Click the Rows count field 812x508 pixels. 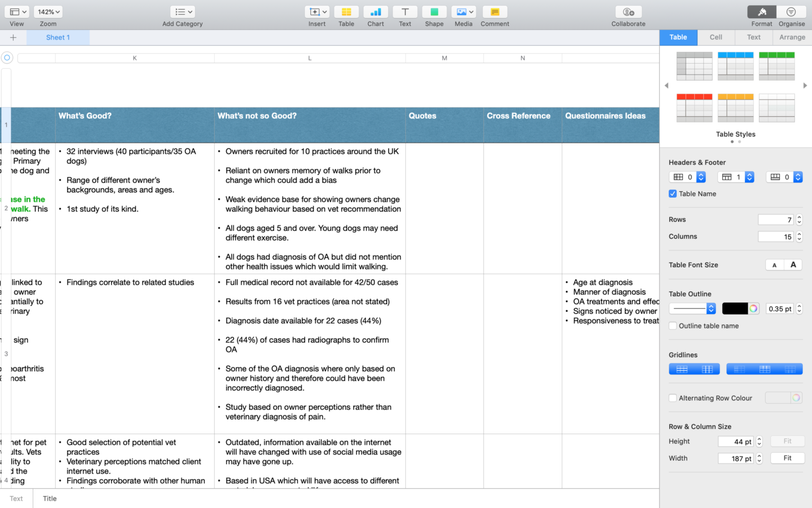(776, 220)
